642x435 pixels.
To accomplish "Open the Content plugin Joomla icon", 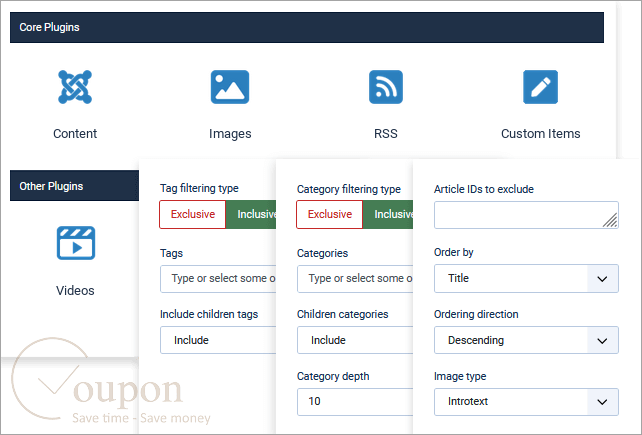I will [x=75, y=87].
